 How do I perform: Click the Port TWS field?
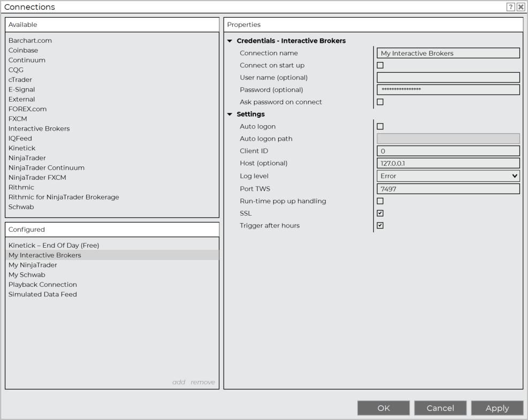pyautogui.click(x=448, y=189)
